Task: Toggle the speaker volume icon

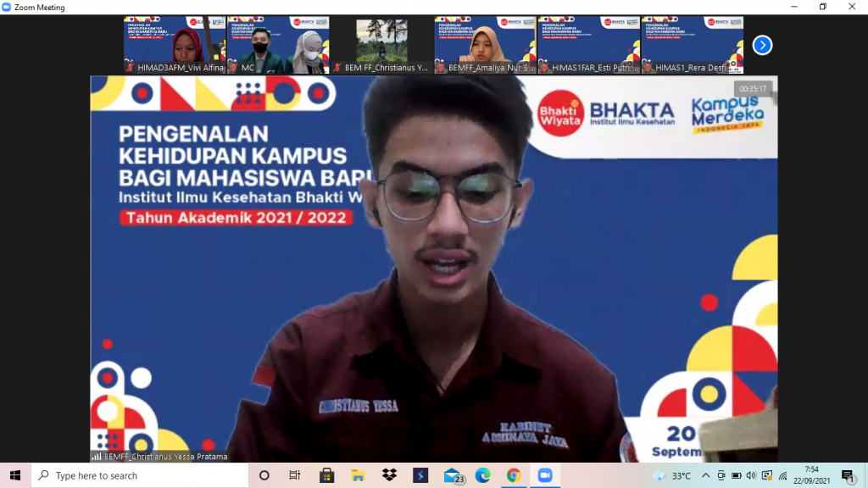Action: click(x=751, y=476)
